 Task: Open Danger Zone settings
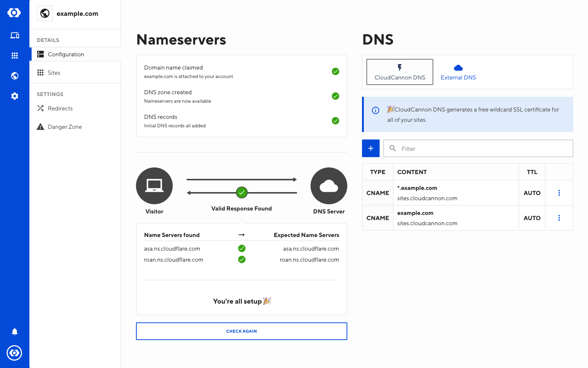click(65, 127)
